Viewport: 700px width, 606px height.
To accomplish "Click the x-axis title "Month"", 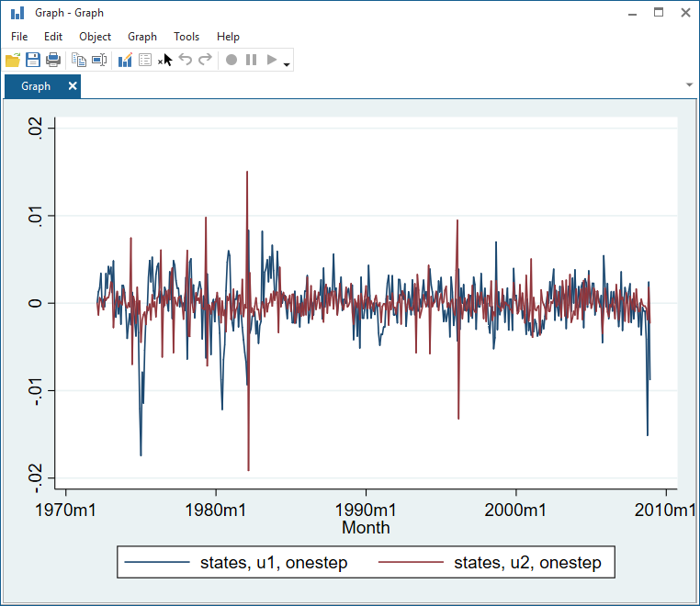I will [x=366, y=527].
